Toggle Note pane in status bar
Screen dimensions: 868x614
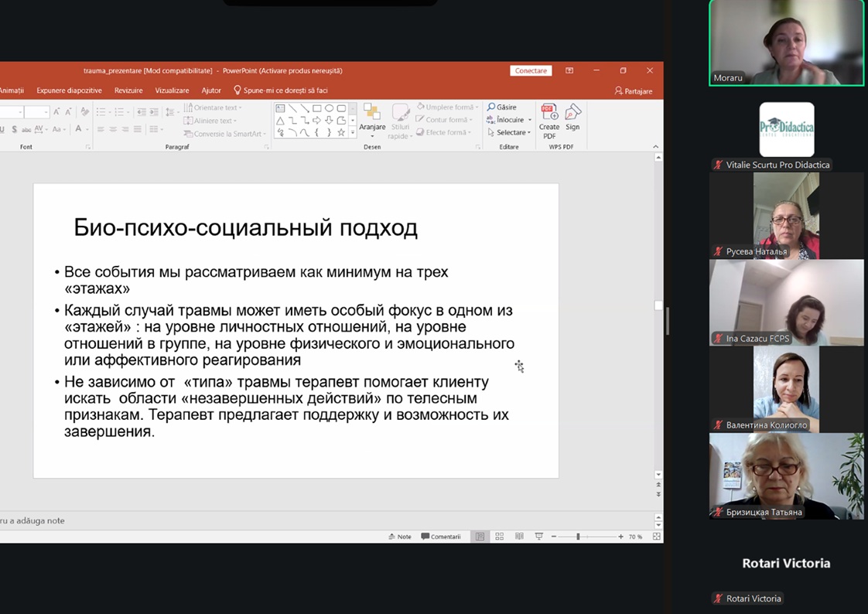(400, 537)
